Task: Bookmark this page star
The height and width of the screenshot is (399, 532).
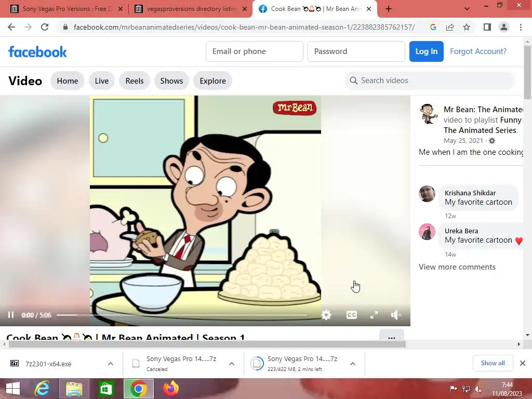Action: point(467,27)
